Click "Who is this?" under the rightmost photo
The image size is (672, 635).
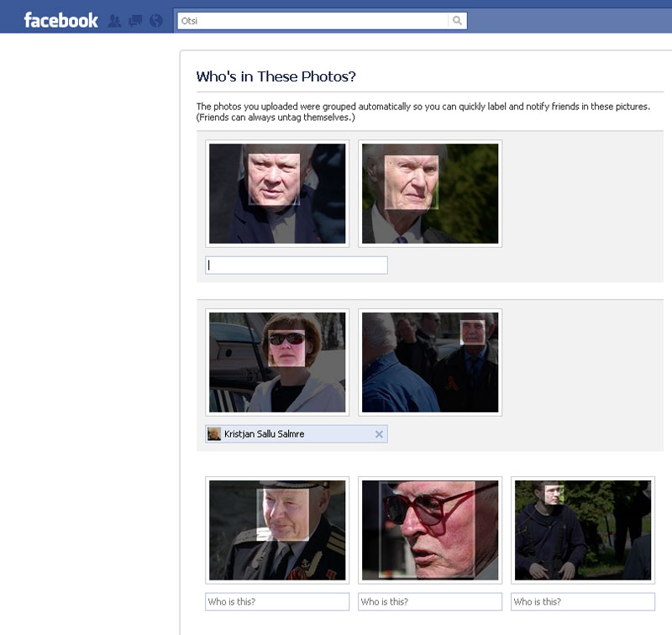[x=583, y=601]
